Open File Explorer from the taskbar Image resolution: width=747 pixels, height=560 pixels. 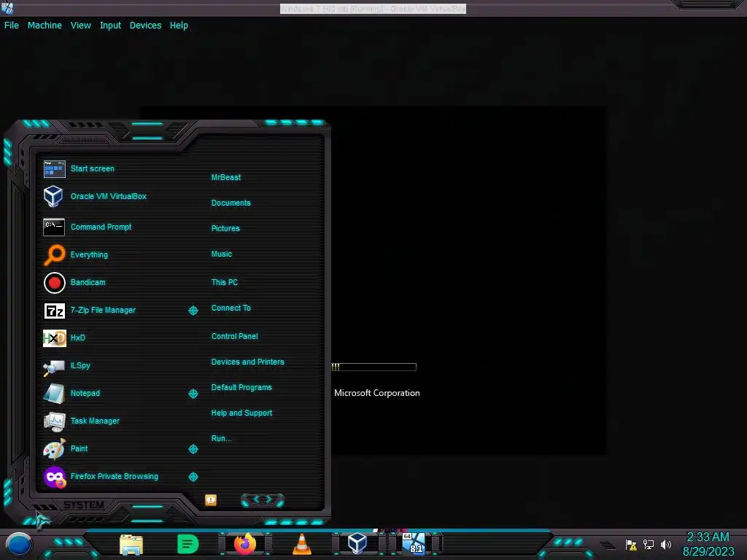[x=131, y=545]
